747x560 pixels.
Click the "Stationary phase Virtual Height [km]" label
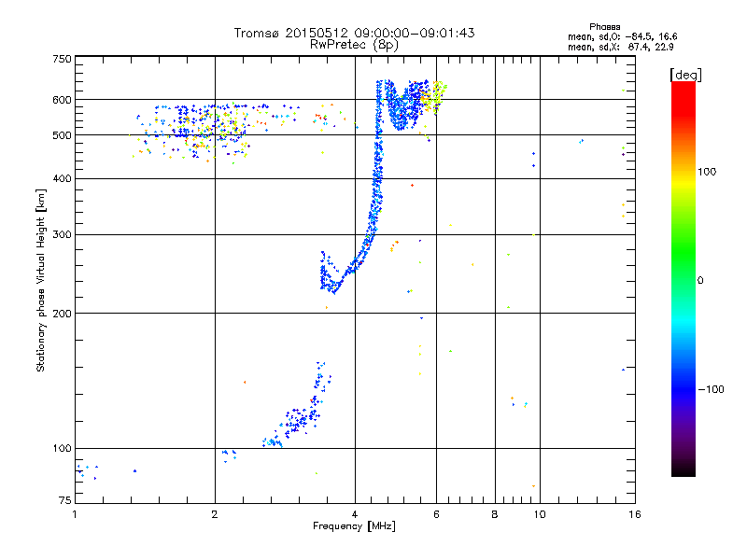[x=41, y=280]
